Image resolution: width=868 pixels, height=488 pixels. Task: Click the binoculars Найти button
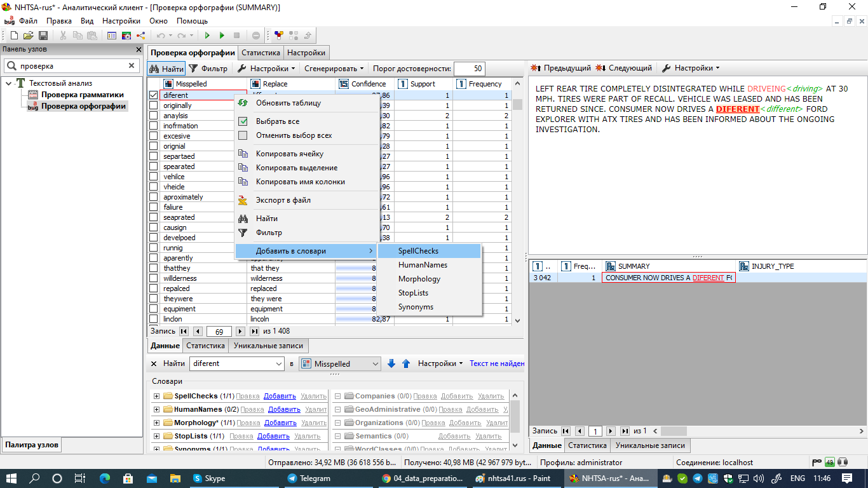(166, 69)
